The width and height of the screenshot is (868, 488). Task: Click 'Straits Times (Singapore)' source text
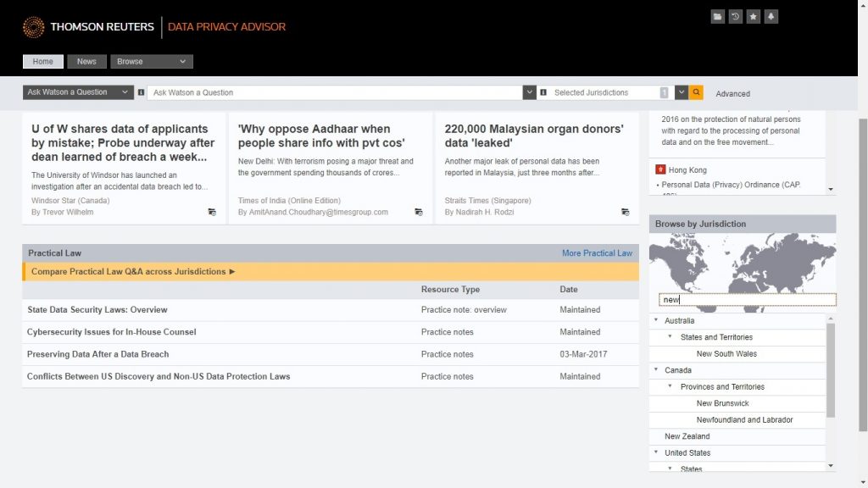pyautogui.click(x=487, y=200)
